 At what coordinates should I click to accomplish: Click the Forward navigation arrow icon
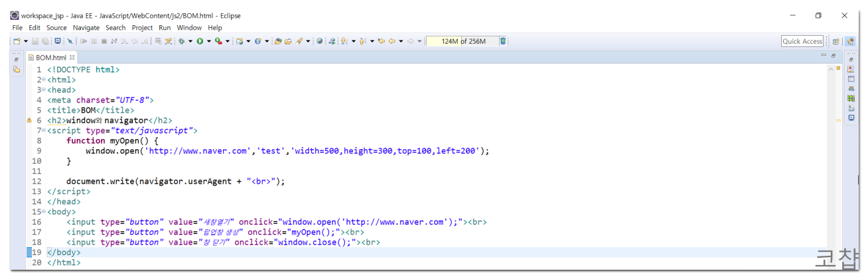411,41
